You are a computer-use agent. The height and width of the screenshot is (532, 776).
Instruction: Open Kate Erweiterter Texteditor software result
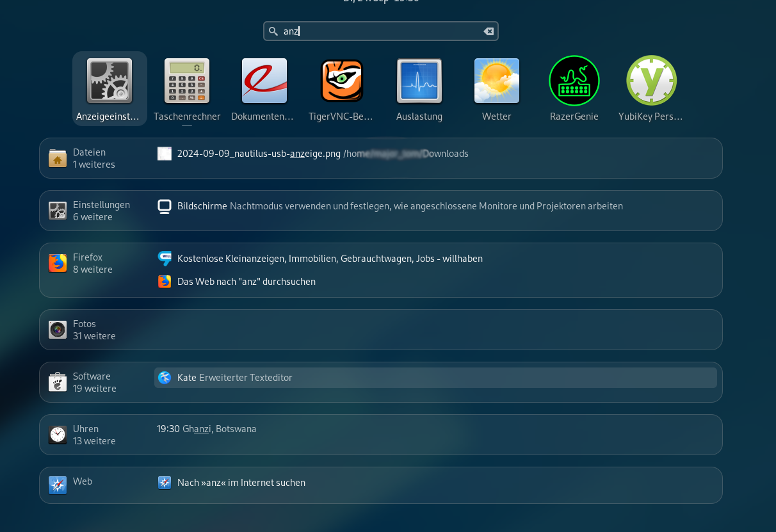[435, 378]
